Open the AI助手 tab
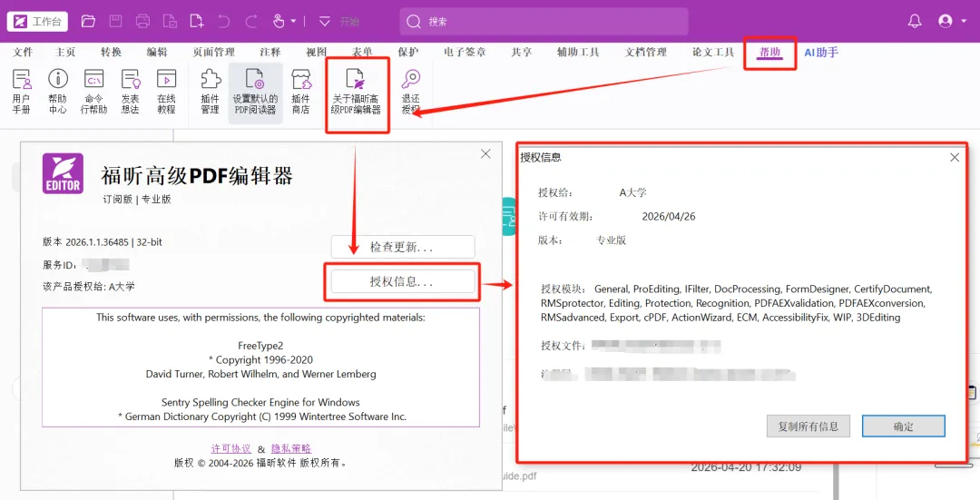Screen dimensions: 980x500 click(x=821, y=53)
